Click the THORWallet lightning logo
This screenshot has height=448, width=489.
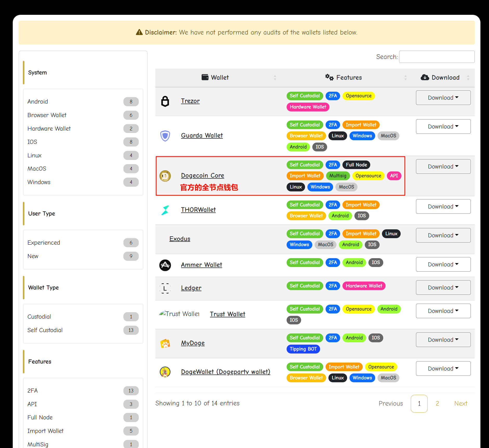point(165,210)
